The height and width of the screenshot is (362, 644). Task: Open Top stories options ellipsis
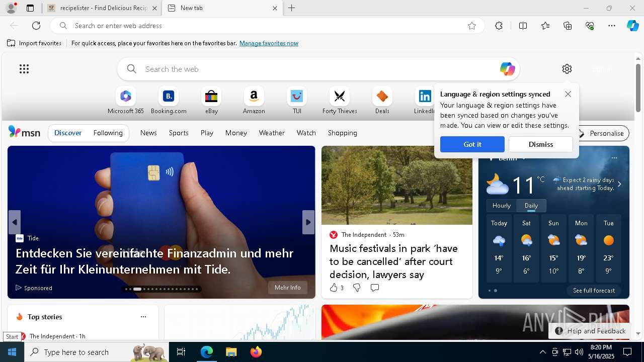click(x=143, y=317)
